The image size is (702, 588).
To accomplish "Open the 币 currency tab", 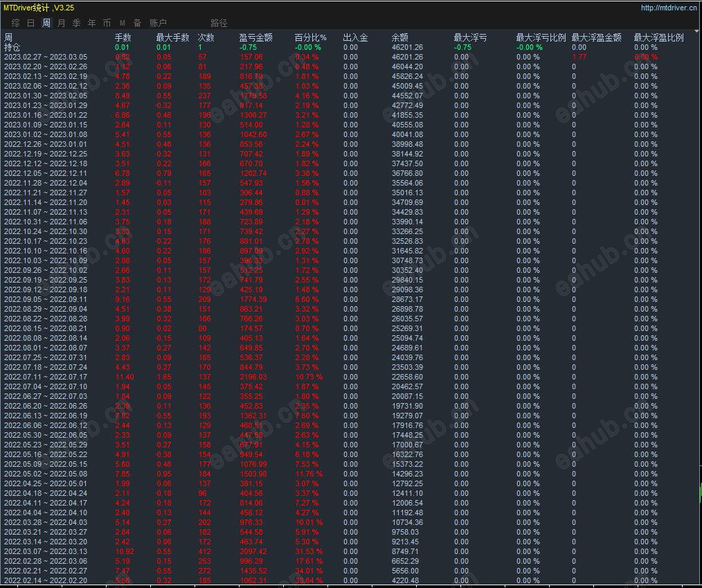I will click(107, 23).
